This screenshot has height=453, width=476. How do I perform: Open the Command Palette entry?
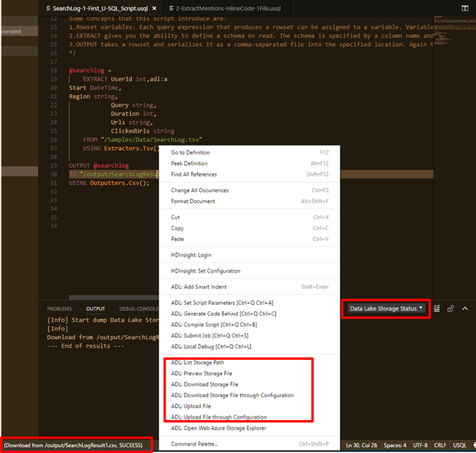pyautogui.click(x=250, y=444)
